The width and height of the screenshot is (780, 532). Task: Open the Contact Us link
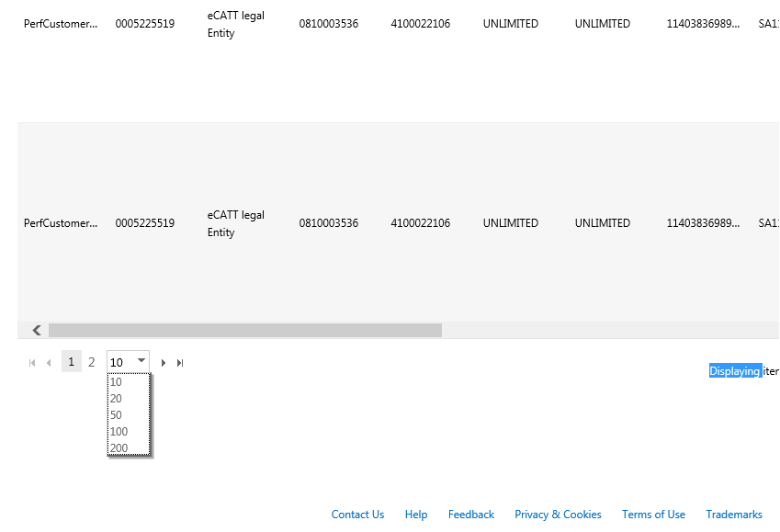tap(357, 515)
